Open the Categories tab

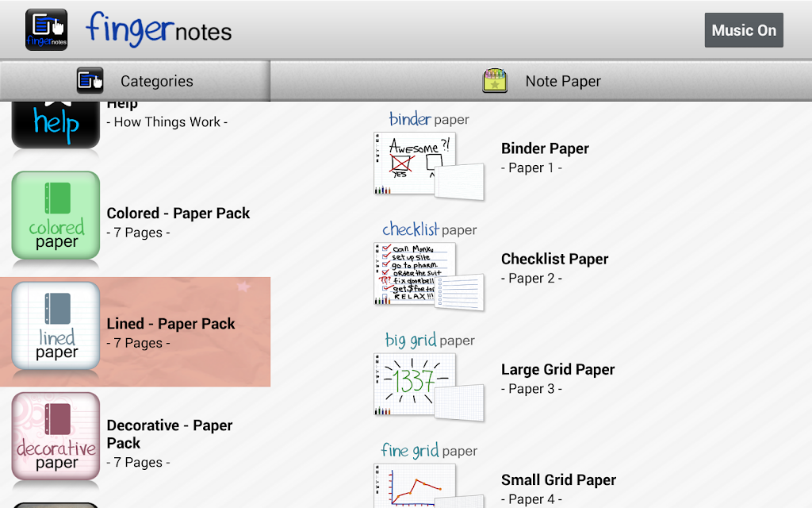[x=135, y=81]
